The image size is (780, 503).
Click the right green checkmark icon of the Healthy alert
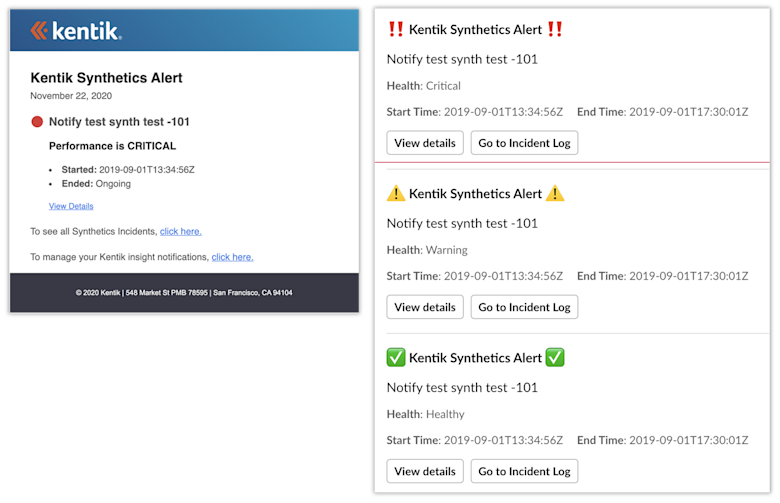[555, 357]
